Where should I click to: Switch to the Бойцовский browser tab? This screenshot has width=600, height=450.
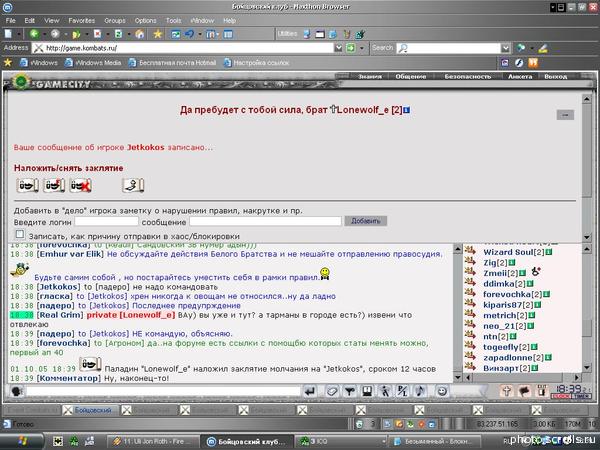[91, 410]
